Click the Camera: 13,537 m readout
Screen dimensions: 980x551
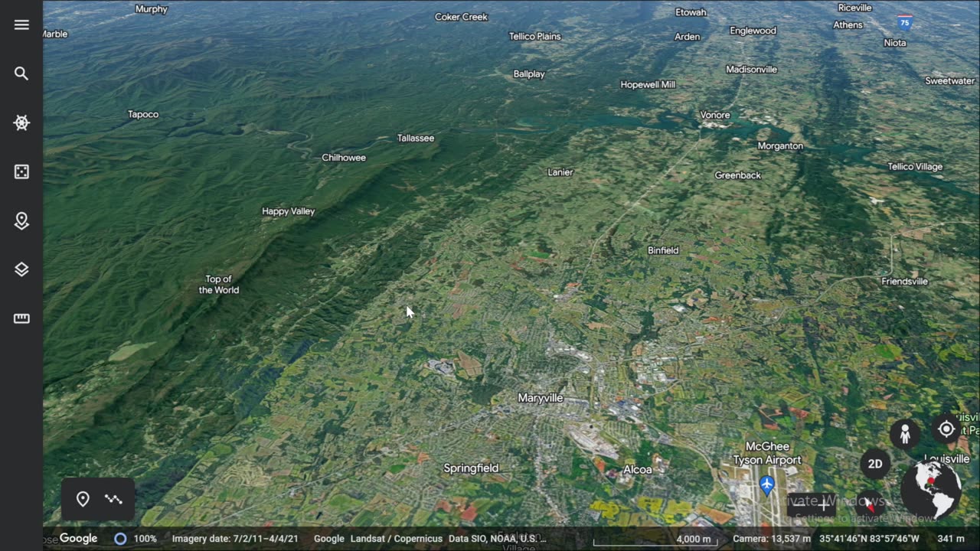tap(772, 539)
